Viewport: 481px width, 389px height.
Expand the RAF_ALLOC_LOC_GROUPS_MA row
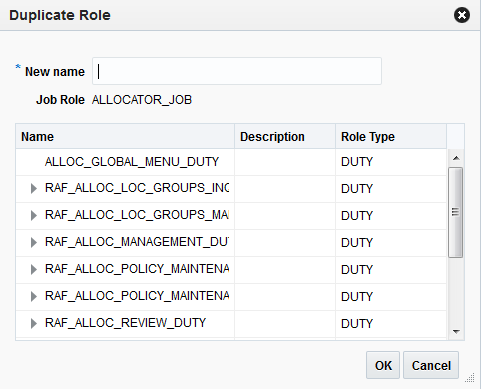point(33,215)
